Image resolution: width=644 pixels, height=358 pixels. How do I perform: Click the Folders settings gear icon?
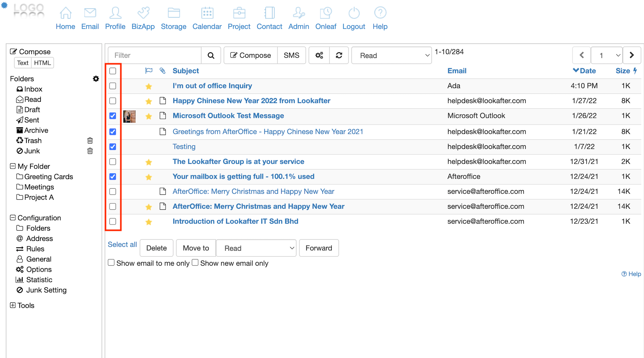96,79
